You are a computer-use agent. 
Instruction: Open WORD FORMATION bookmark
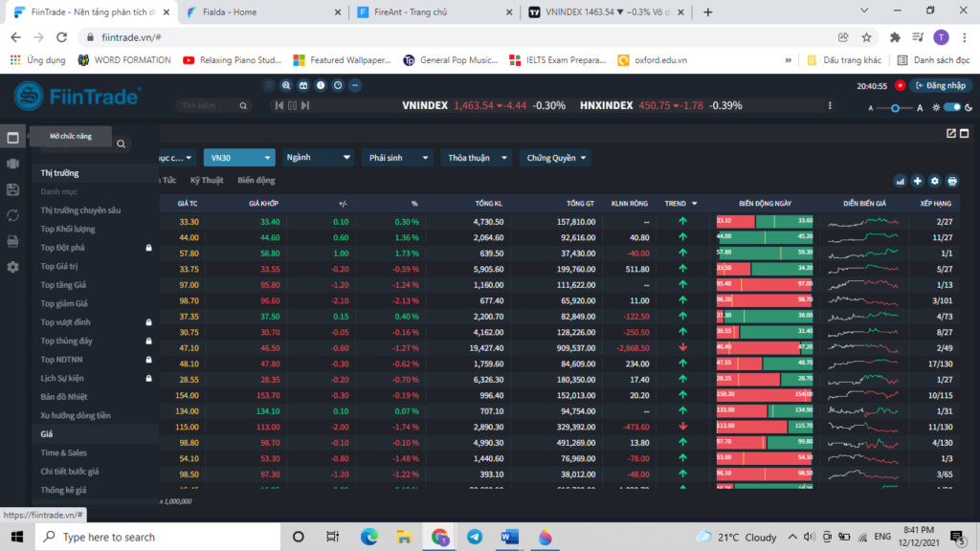(x=124, y=60)
